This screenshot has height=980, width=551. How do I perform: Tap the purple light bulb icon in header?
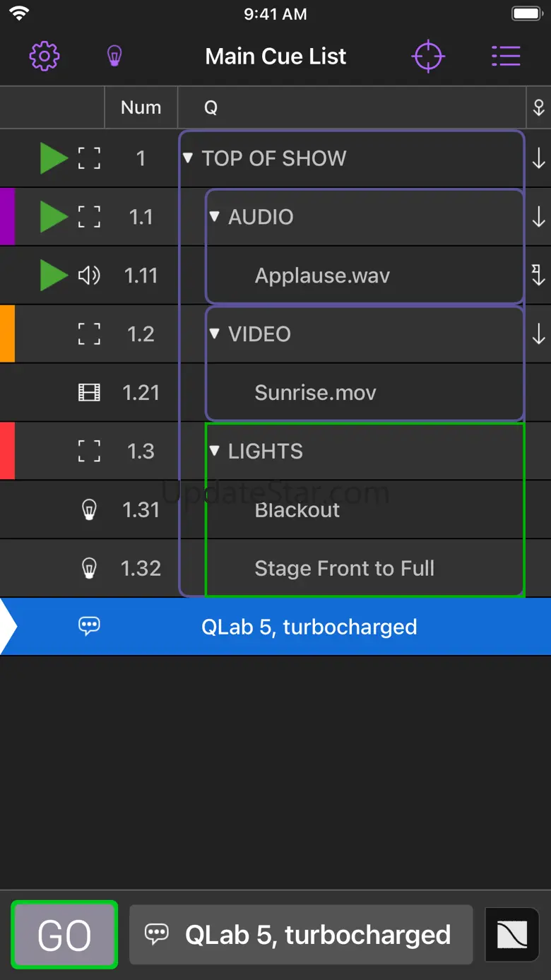click(114, 56)
